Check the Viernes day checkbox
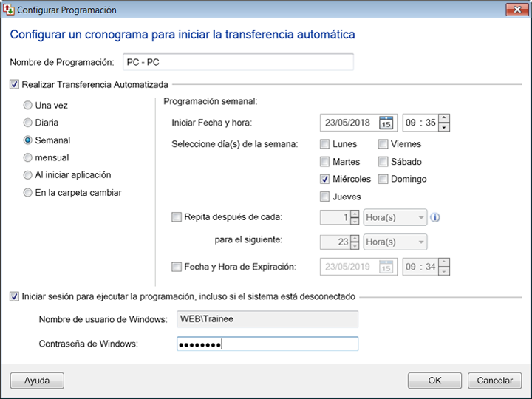 click(x=383, y=144)
